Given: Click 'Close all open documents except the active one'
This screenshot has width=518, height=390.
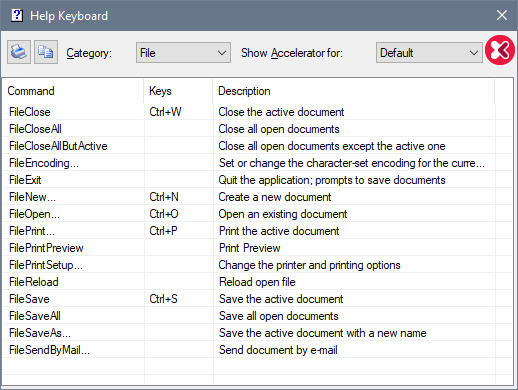Looking at the screenshot, I should coord(332,146).
